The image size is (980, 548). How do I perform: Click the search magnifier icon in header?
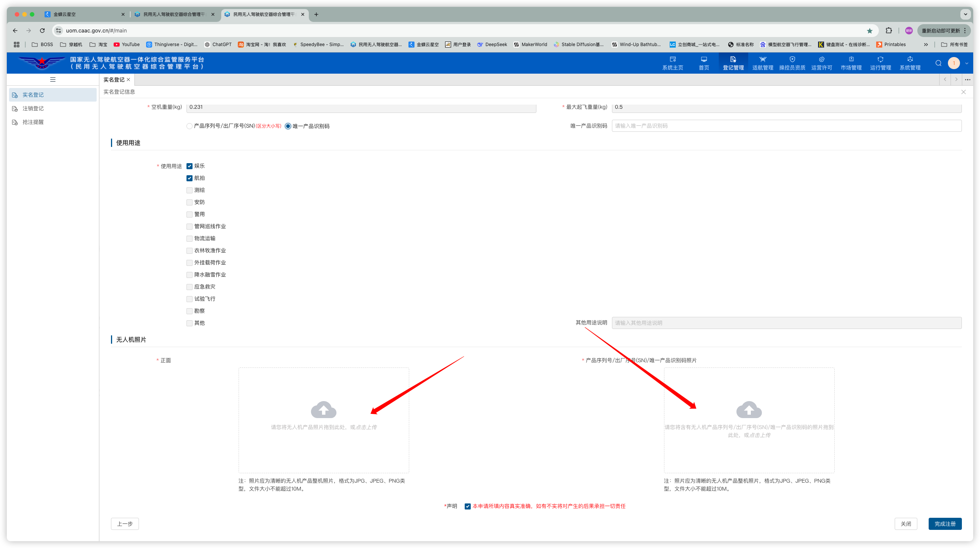(x=938, y=63)
